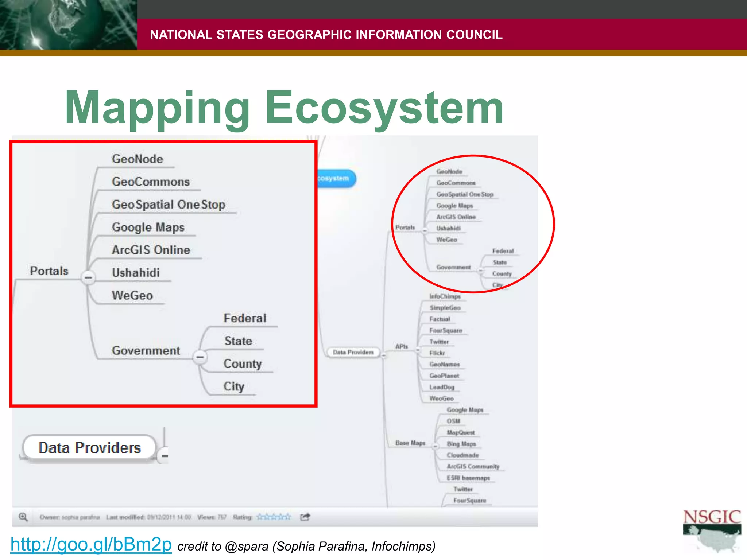This screenshot has width=747, height=560.
Task: Select the APIs node label
Action: coord(402,346)
